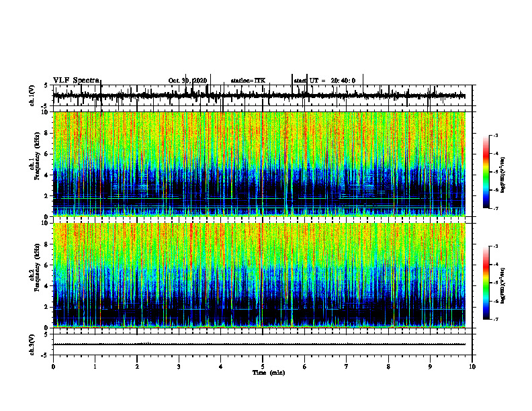Click the "2" minute tick label
The image size is (532, 411).
(x=137, y=367)
